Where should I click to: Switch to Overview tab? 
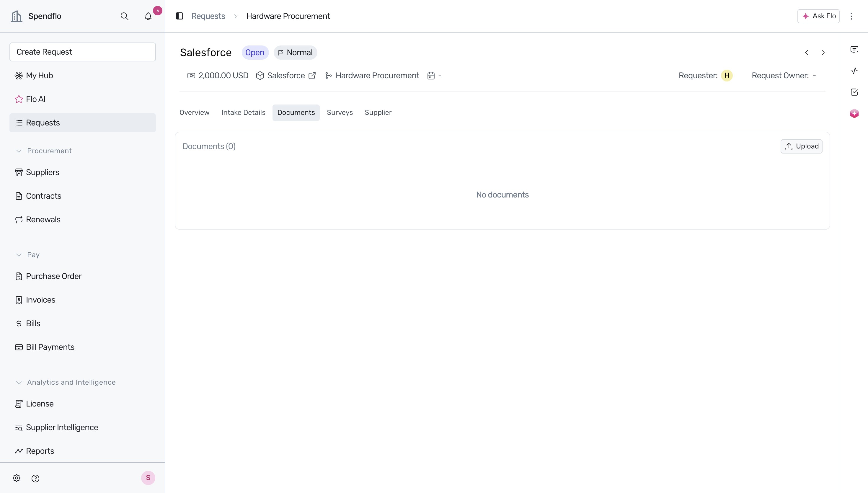pyautogui.click(x=194, y=112)
